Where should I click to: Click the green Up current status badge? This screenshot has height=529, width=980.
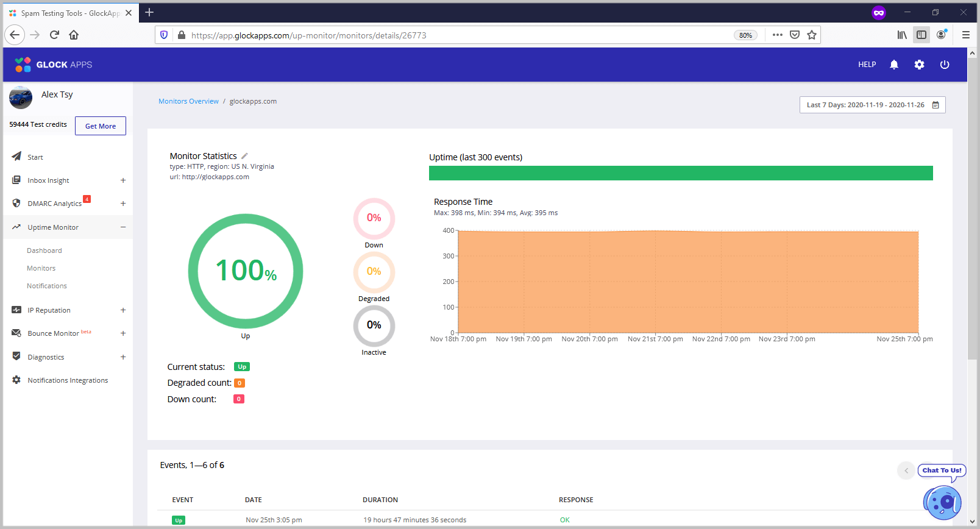click(x=242, y=367)
